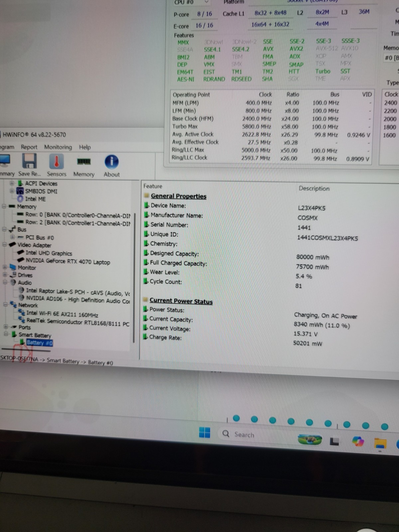Open File Explorer folder icon on taskbar
Image resolution: width=399 pixels, height=532 pixels.
point(380,443)
